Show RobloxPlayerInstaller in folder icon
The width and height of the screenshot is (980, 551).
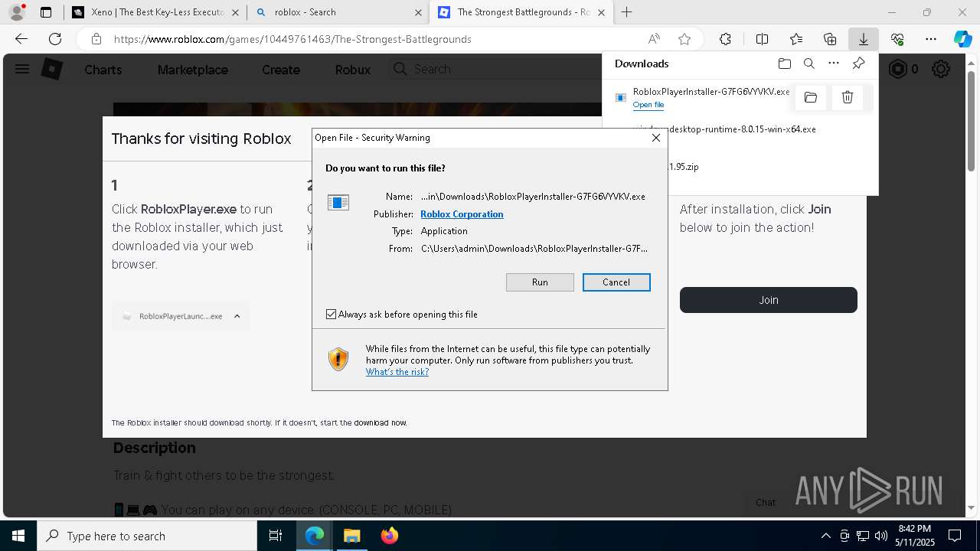coord(811,97)
